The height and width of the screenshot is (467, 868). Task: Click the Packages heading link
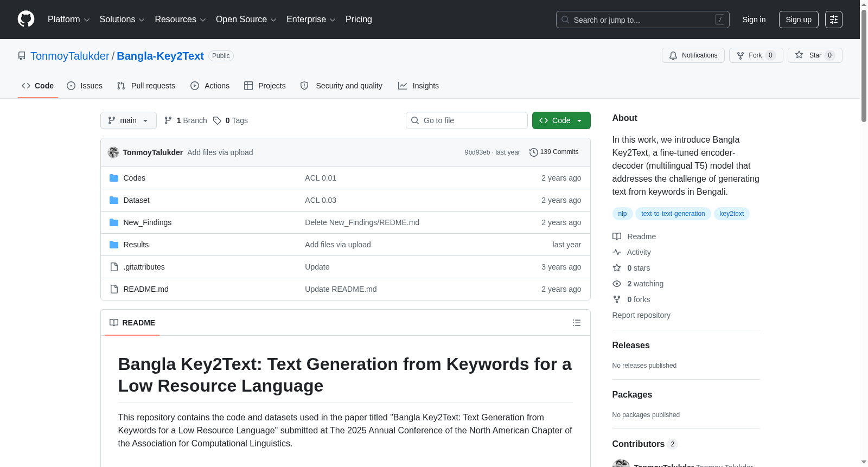(632, 395)
